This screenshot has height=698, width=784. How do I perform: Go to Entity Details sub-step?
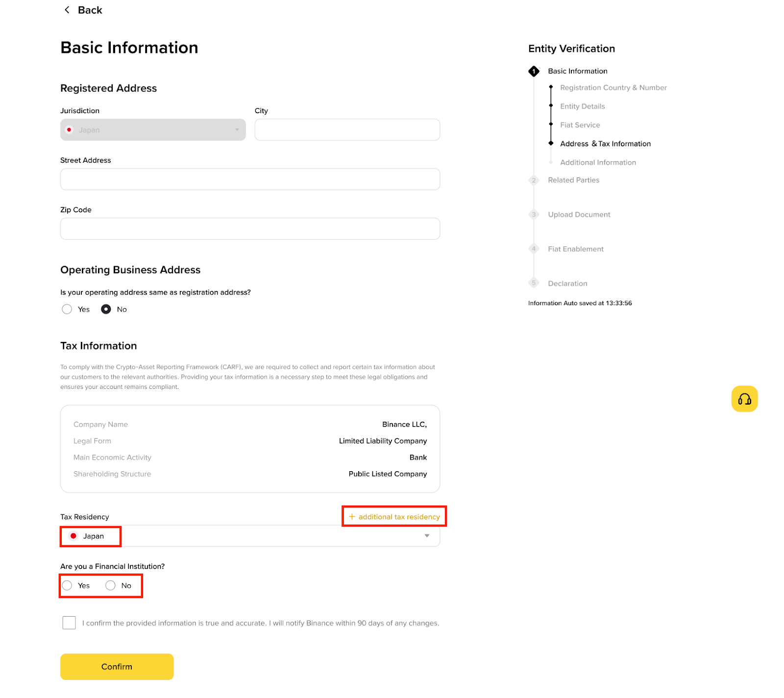click(x=582, y=106)
